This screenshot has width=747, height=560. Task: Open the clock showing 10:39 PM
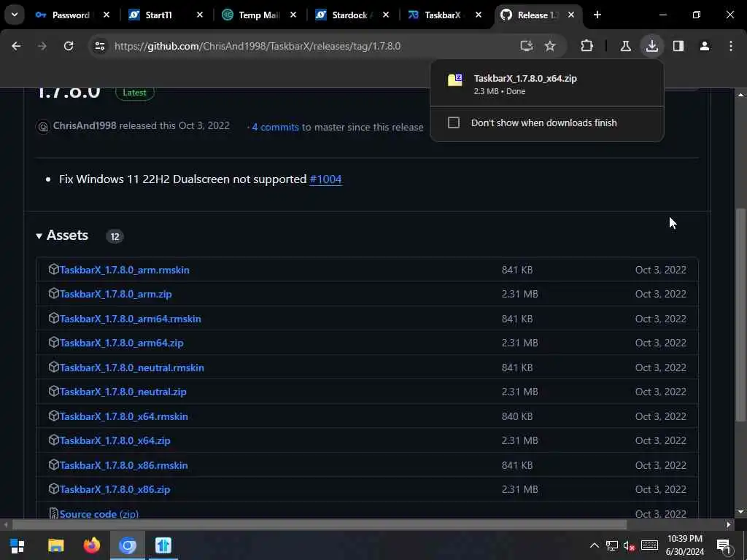click(685, 545)
